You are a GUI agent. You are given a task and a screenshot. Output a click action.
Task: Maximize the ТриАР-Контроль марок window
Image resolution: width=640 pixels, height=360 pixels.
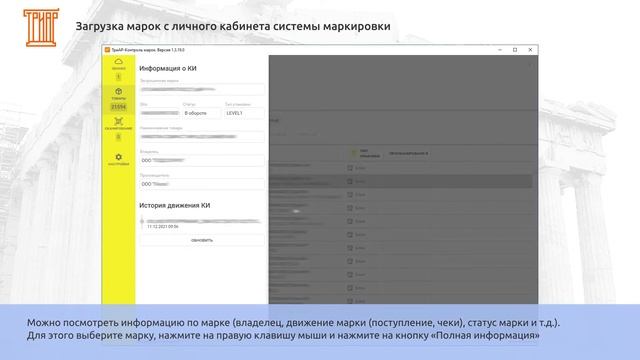[515, 50]
